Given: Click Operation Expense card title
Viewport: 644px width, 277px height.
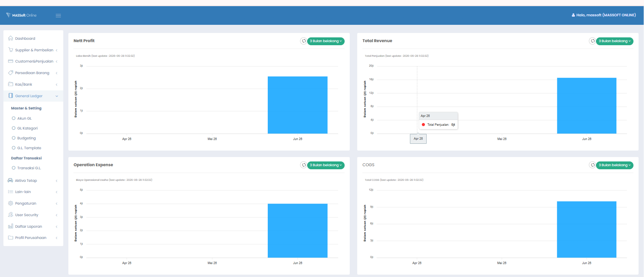Looking at the screenshot, I should (93, 165).
